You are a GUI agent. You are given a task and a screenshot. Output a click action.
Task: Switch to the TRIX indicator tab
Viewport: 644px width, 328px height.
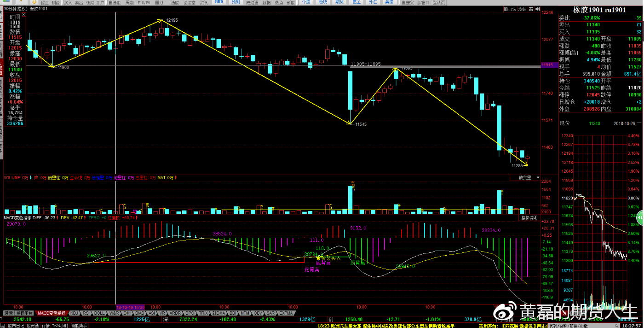coord(203,313)
